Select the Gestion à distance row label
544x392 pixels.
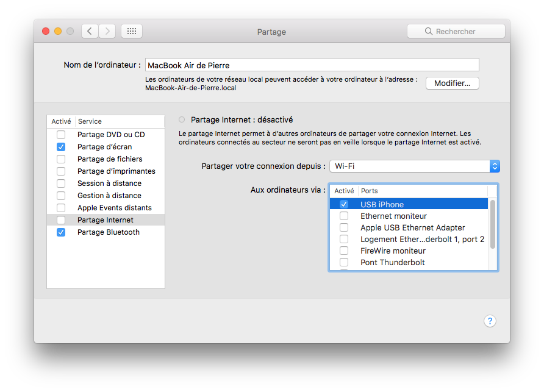[x=109, y=195]
